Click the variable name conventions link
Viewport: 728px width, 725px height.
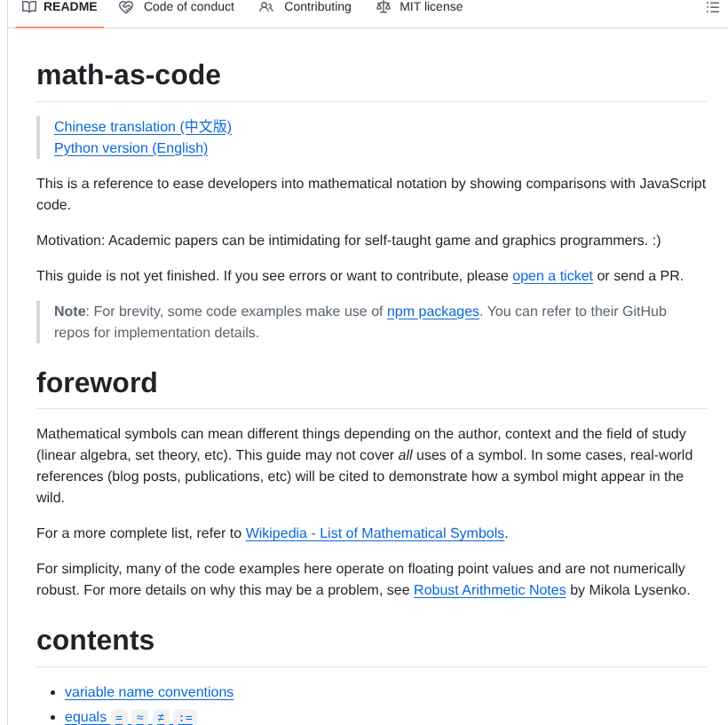(x=148, y=692)
